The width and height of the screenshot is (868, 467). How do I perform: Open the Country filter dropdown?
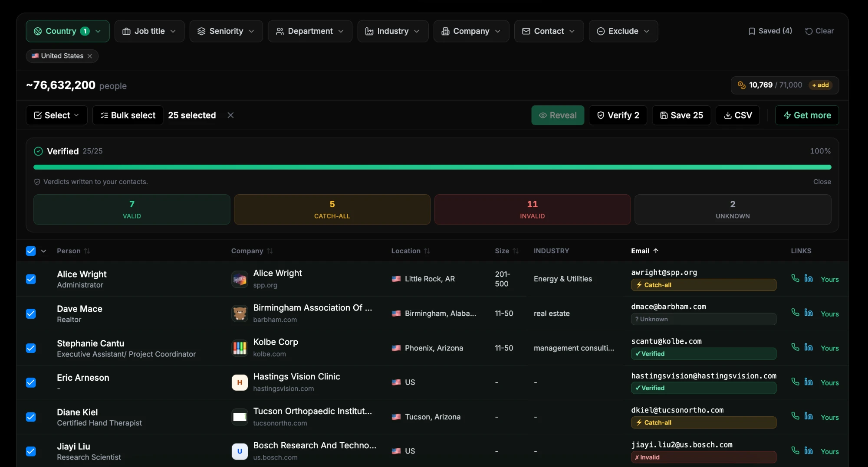pyautogui.click(x=68, y=31)
